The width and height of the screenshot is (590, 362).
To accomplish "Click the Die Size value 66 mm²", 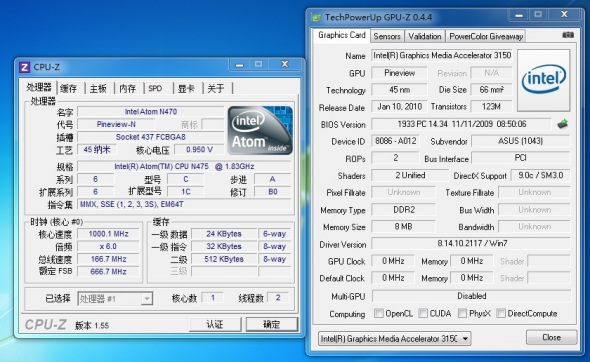I will 491,90.
